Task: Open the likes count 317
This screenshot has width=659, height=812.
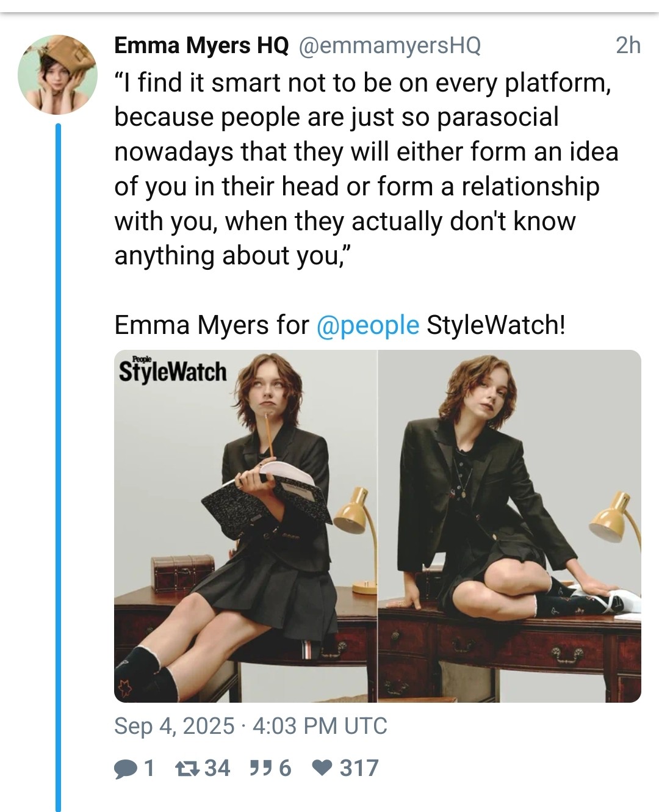Action: point(359,768)
